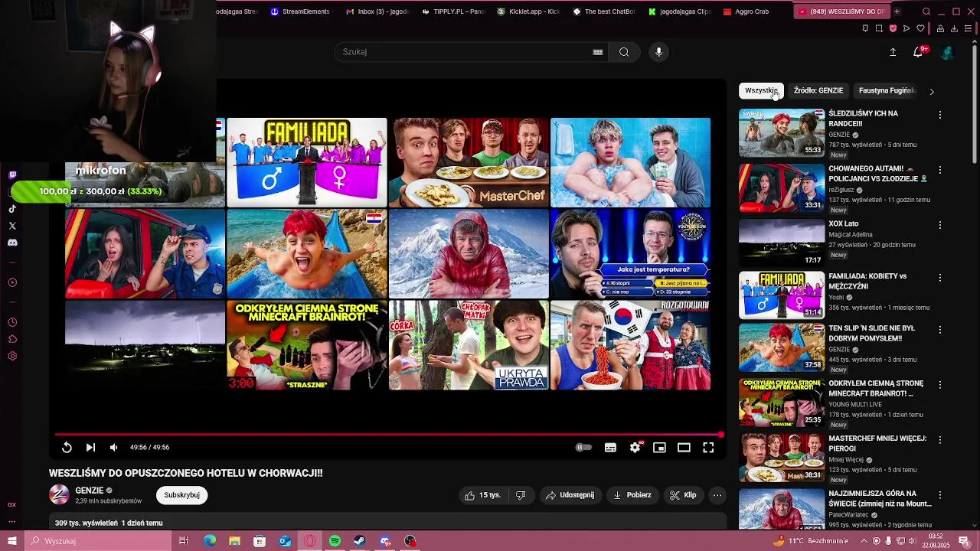Toggle subtitles in the player
The height and width of the screenshot is (551, 980).
(x=610, y=448)
